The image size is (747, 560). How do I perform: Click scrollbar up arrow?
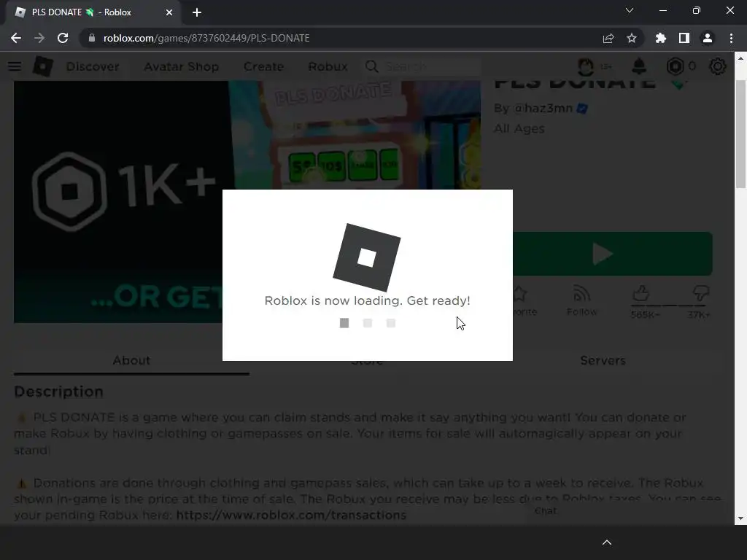(x=740, y=58)
